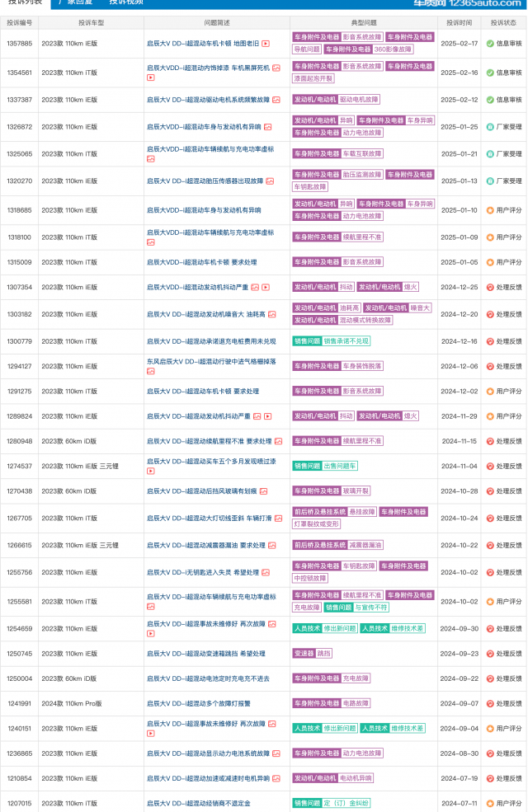Click '跳挡' tag in row 1250745
The image size is (528, 812).
pos(323,654)
